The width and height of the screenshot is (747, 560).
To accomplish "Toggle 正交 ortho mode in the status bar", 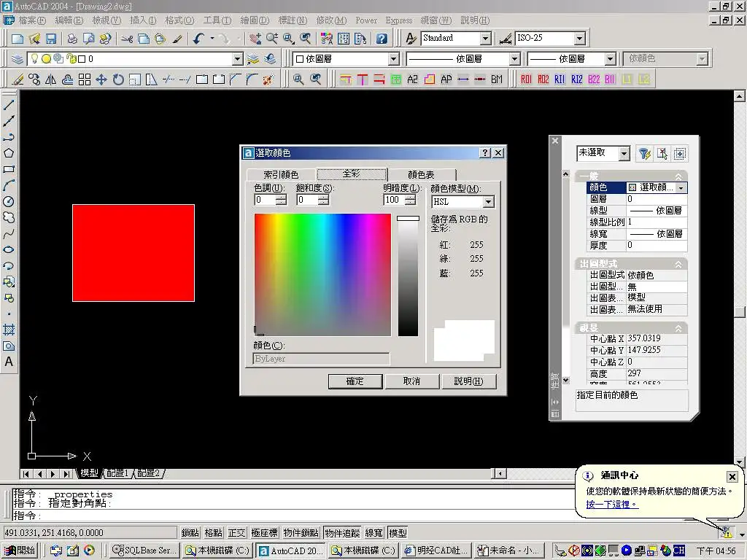I will coord(237,533).
